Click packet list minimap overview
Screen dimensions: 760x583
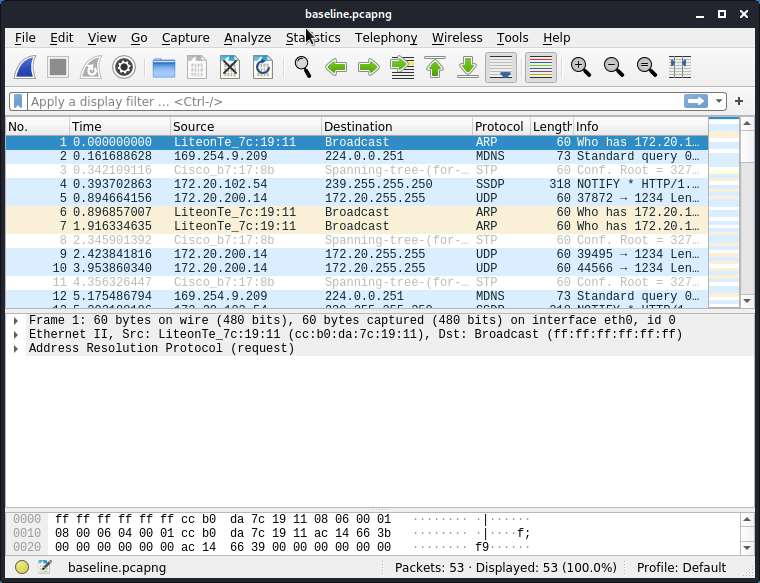pyautogui.click(x=724, y=212)
